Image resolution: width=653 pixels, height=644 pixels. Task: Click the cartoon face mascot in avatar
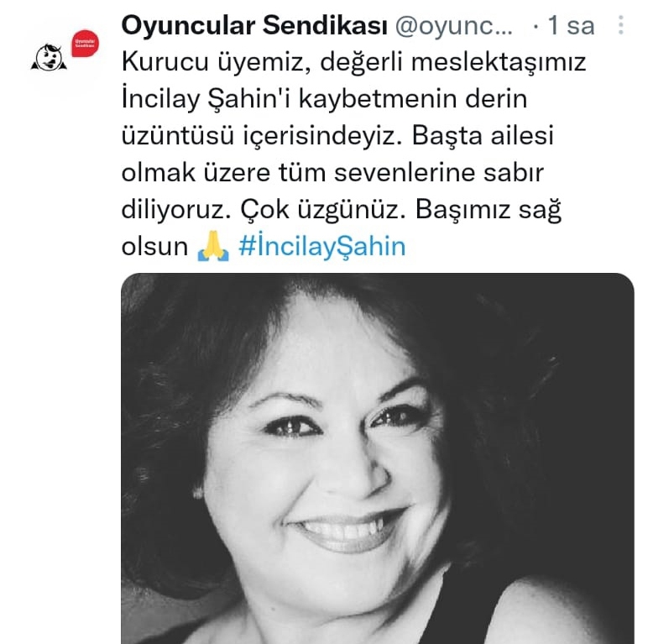(49, 57)
